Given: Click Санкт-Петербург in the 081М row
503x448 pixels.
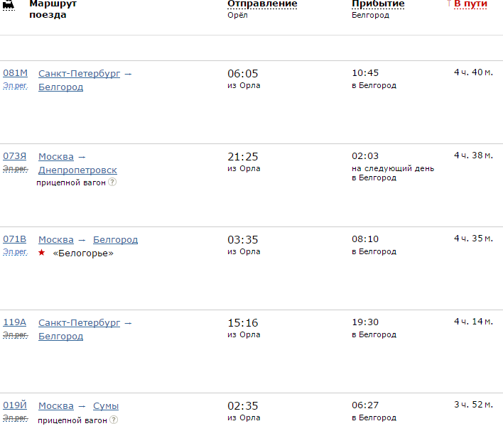Looking at the screenshot, I should [x=80, y=73].
